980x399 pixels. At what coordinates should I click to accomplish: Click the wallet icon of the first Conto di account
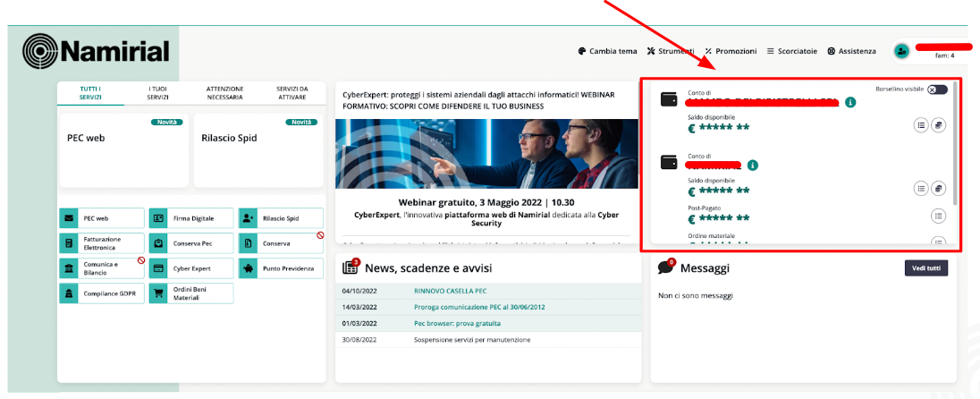point(670,99)
